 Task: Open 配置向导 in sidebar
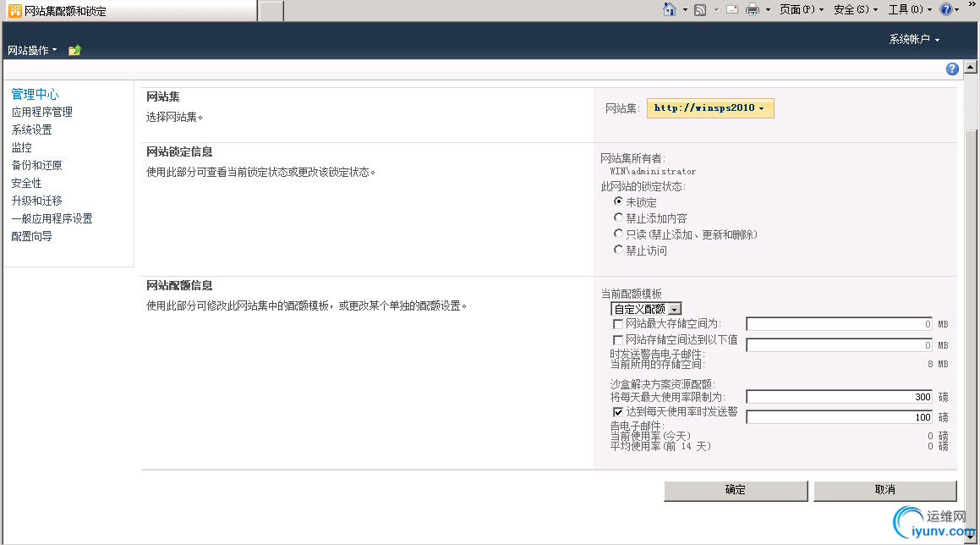click(x=32, y=236)
